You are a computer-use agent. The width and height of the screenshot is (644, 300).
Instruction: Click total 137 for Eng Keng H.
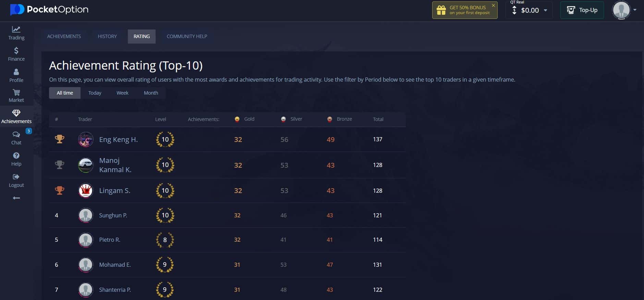(377, 139)
